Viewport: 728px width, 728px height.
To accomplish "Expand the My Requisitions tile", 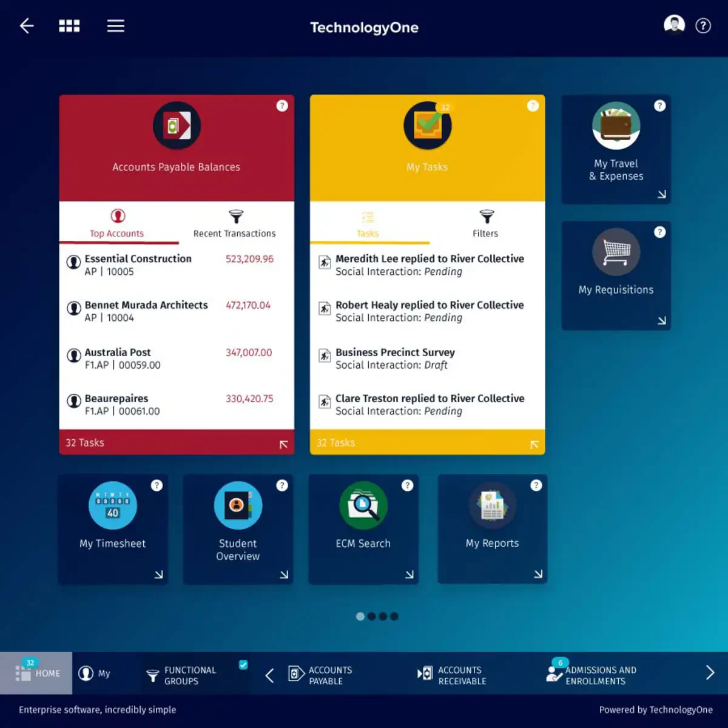I will point(662,320).
